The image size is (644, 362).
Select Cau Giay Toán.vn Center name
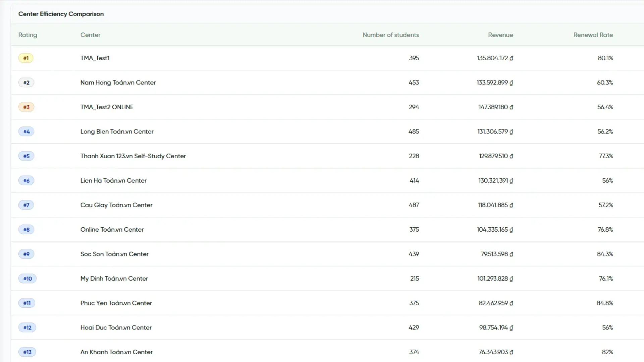(x=116, y=205)
